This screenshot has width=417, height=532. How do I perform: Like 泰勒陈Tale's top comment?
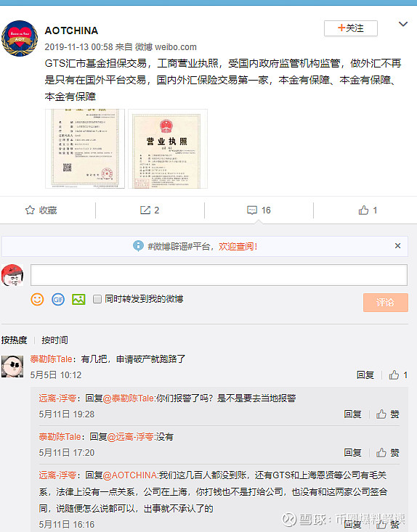[x=394, y=375]
